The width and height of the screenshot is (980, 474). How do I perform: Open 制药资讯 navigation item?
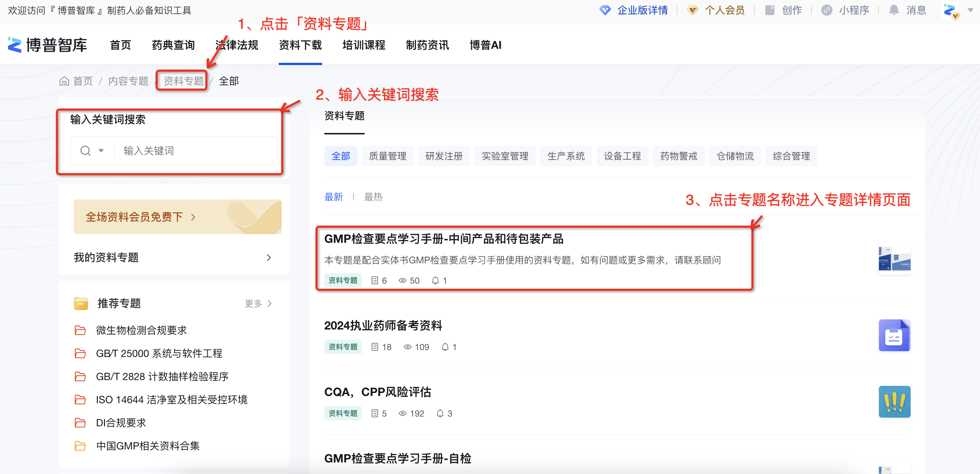coord(427,45)
